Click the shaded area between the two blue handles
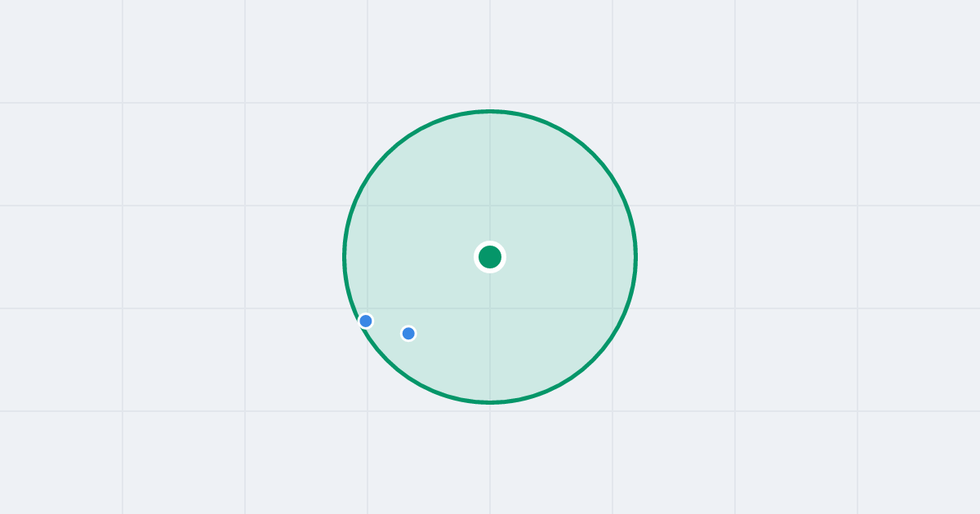980x514 pixels. [x=387, y=327]
